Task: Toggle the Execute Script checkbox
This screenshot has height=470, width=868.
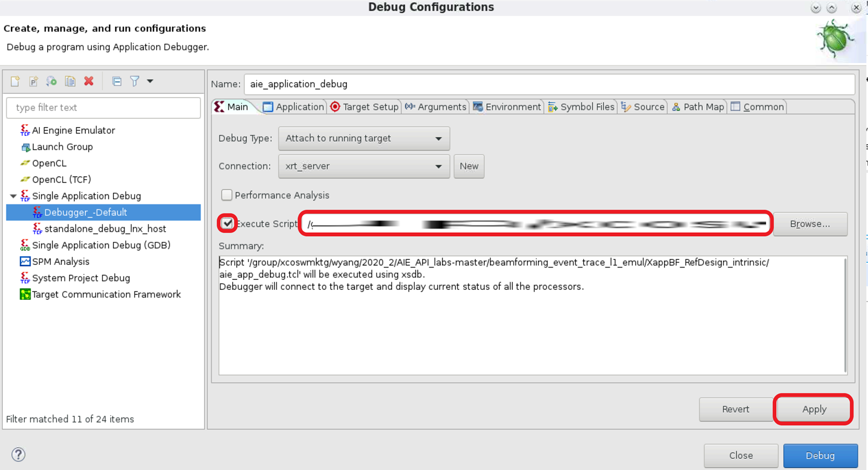Action: [227, 223]
